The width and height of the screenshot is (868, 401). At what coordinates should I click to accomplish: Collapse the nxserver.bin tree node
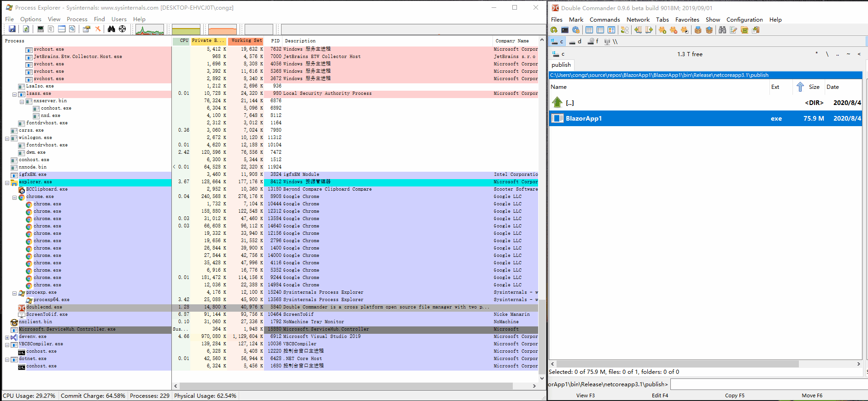(x=22, y=102)
